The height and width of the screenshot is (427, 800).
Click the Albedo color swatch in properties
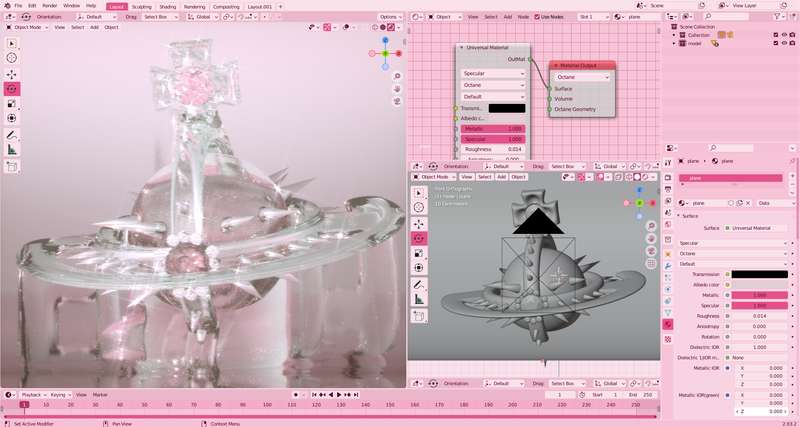(x=760, y=285)
